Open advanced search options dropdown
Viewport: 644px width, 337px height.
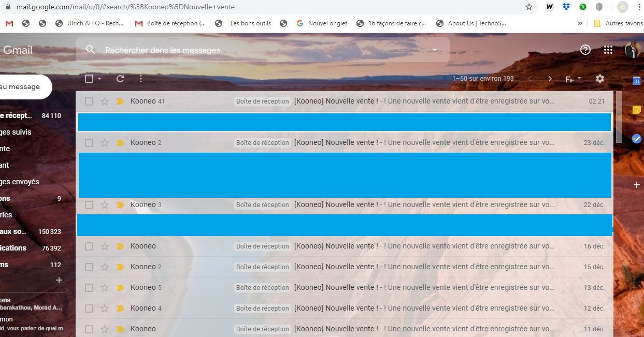(434, 50)
